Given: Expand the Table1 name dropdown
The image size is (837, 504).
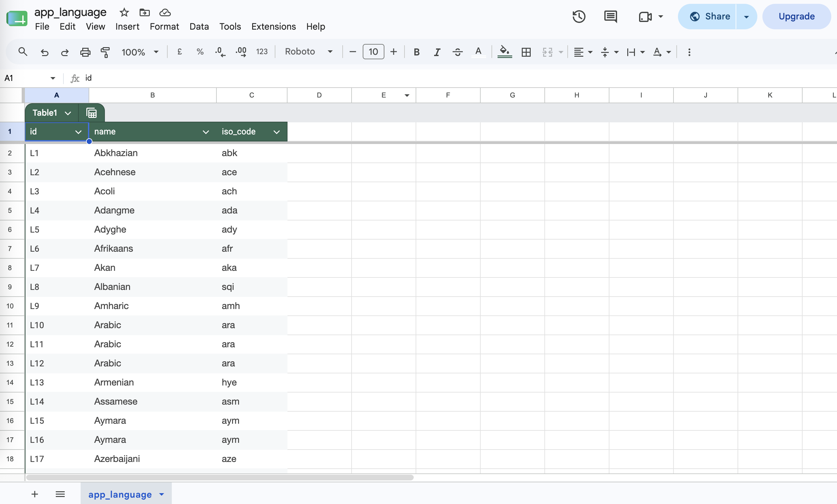Looking at the screenshot, I should click(x=68, y=113).
